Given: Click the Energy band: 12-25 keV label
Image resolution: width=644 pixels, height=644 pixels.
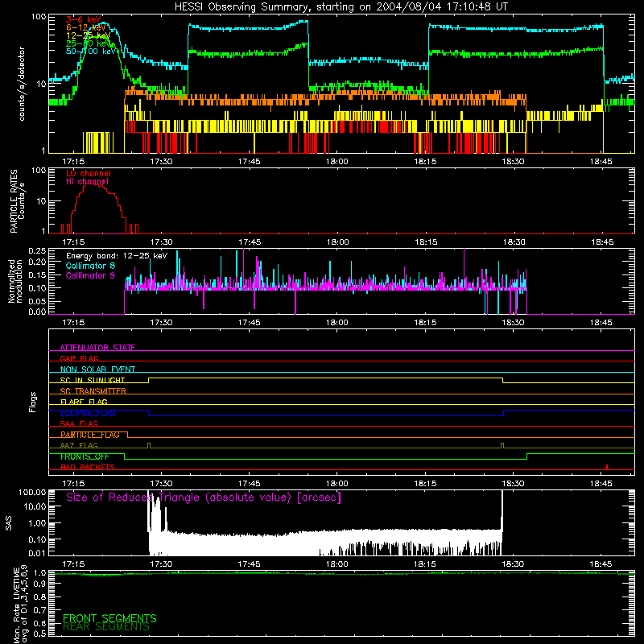Looking at the screenshot, I should pyautogui.click(x=117, y=256).
